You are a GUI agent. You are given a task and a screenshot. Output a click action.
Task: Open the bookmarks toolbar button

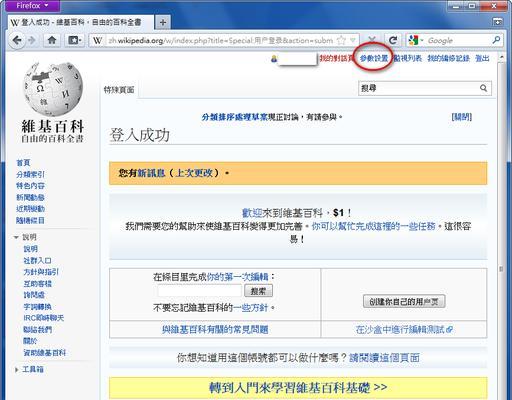(x=74, y=40)
